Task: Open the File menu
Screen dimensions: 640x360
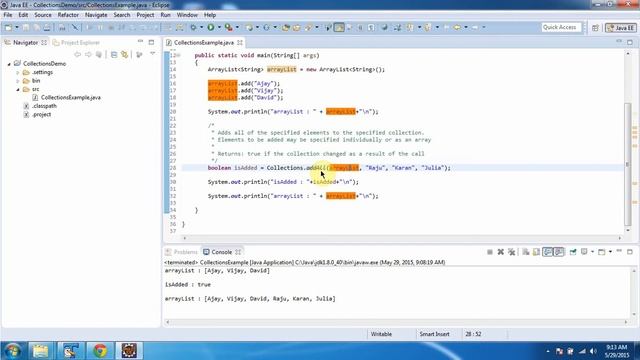Action: [x=8, y=15]
